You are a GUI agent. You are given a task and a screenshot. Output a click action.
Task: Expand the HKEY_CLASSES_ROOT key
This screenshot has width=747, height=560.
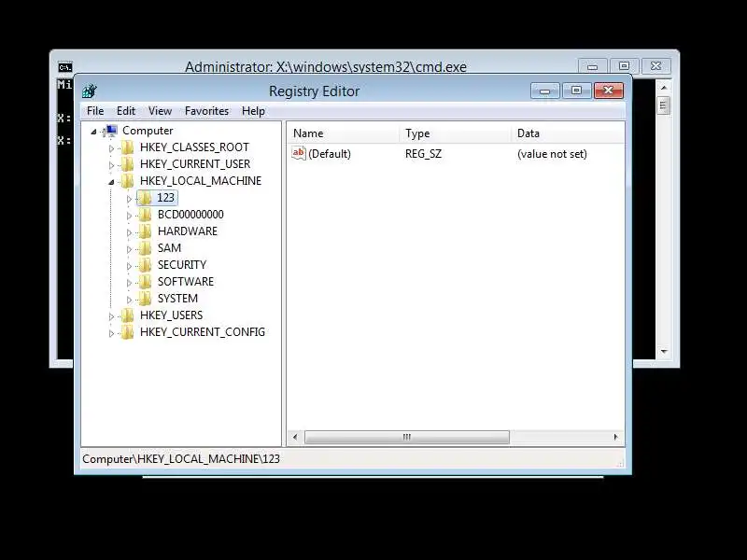point(111,148)
